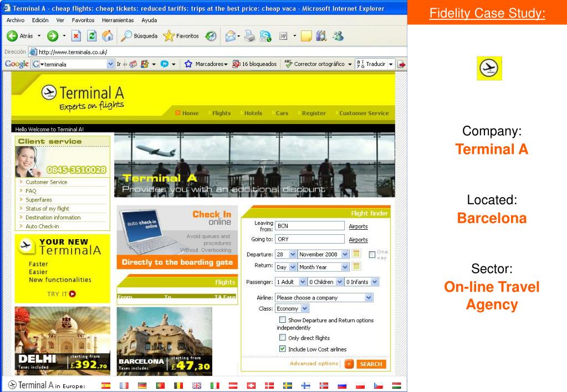567x392 pixels.
Task: Open the Archivo menu
Action: [x=16, y=20]
